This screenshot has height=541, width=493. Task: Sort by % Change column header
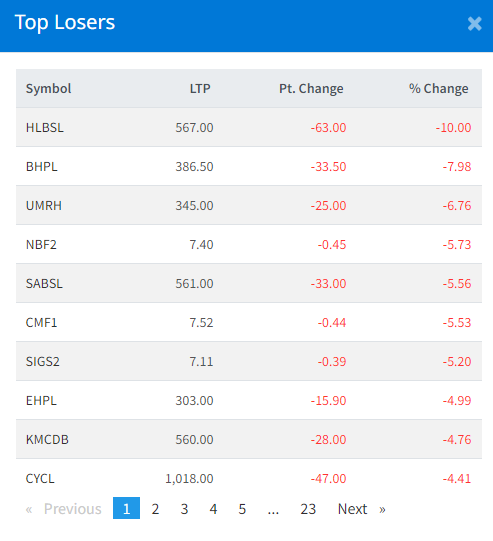pyautogui.click(x=438, y=89)
